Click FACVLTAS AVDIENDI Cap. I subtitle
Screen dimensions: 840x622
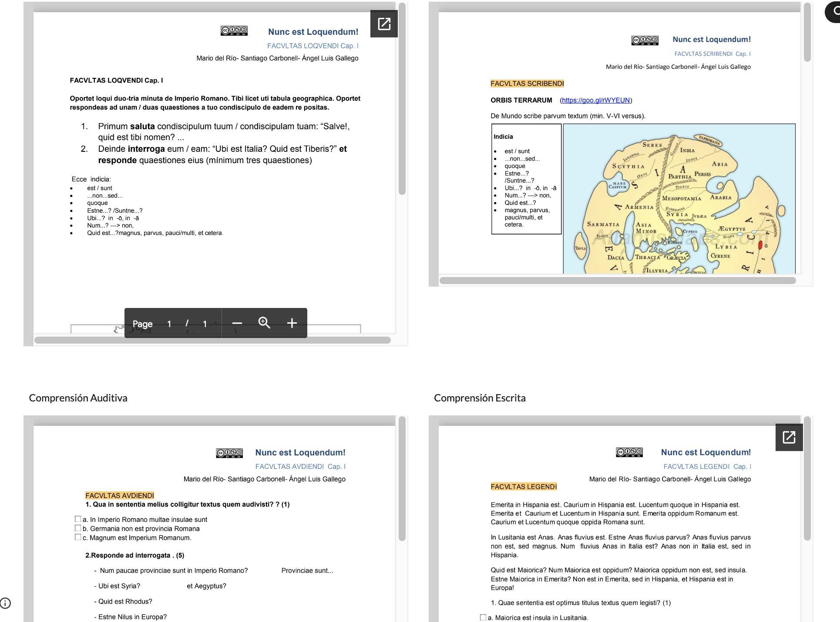(x=300, y=466)
